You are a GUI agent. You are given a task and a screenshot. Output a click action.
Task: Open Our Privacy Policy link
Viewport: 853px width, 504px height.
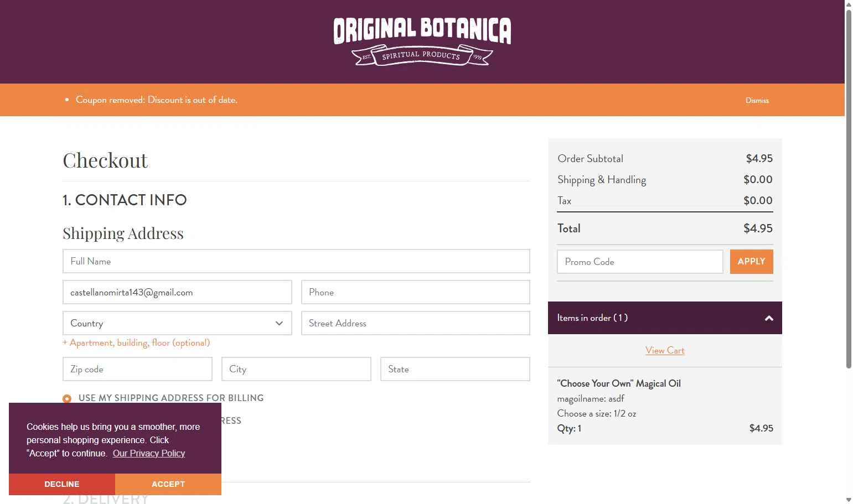click(x=149, y=453)
